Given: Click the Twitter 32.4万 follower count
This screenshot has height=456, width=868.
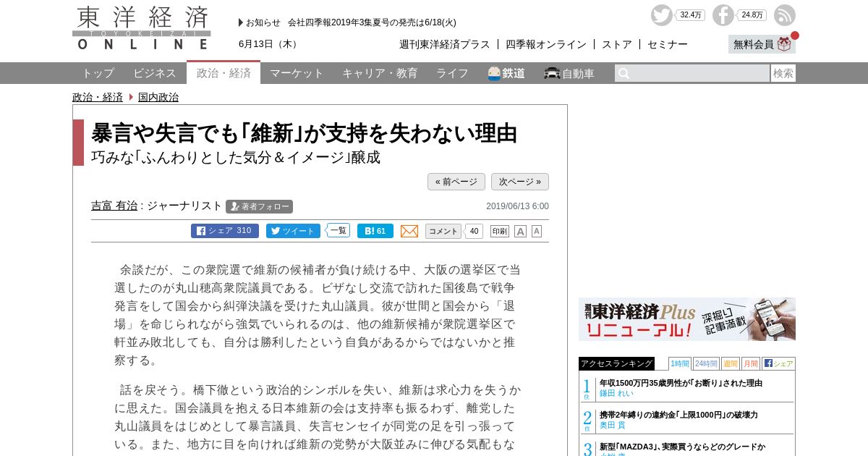Looking at the screenshot, I should coord(691,15).
